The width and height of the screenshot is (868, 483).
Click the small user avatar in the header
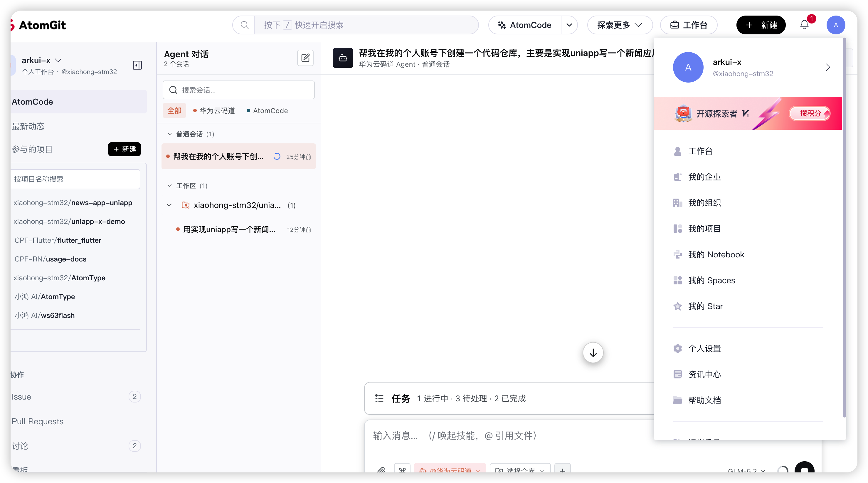click(836, 25)
